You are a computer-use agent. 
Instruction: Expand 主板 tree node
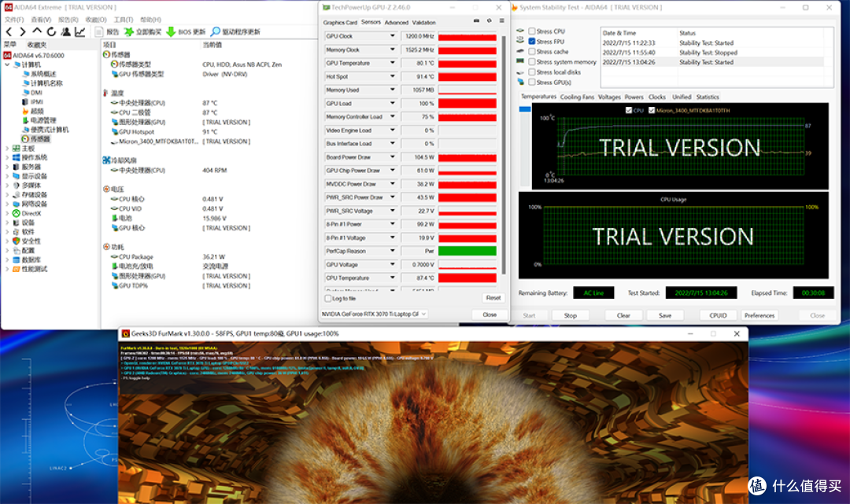[x=8, y=149]
